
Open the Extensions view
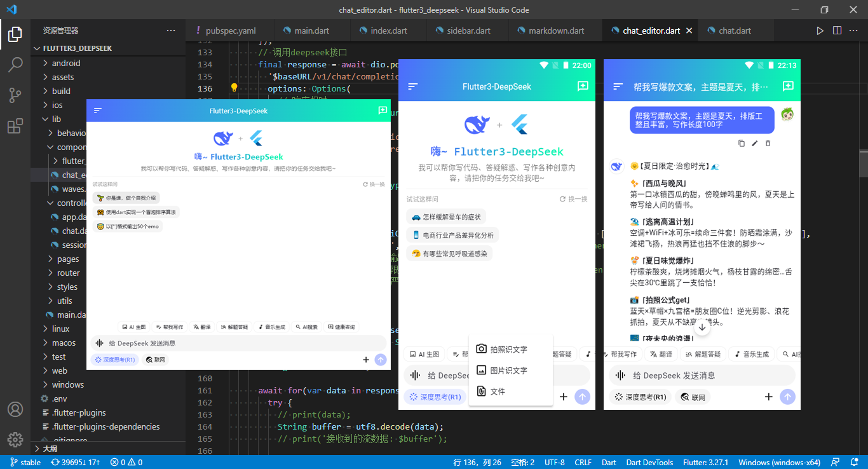coord(15,126)
